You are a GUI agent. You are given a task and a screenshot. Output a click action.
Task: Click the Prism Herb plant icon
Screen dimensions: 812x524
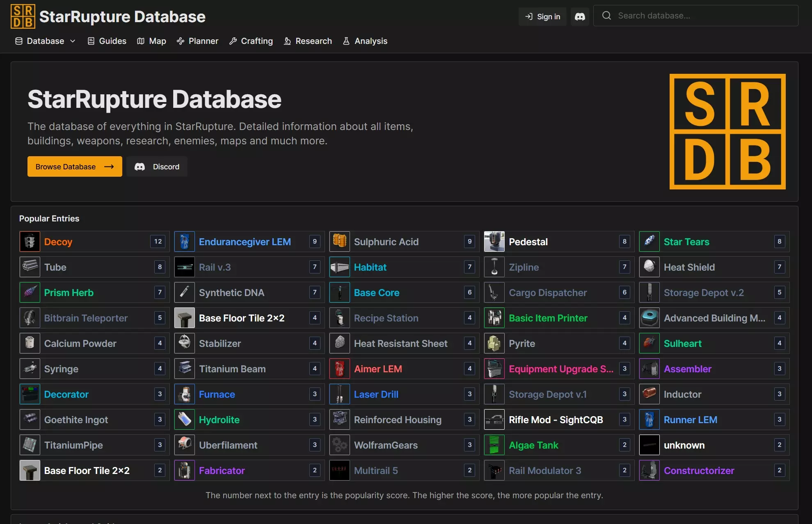pos(30,292)
